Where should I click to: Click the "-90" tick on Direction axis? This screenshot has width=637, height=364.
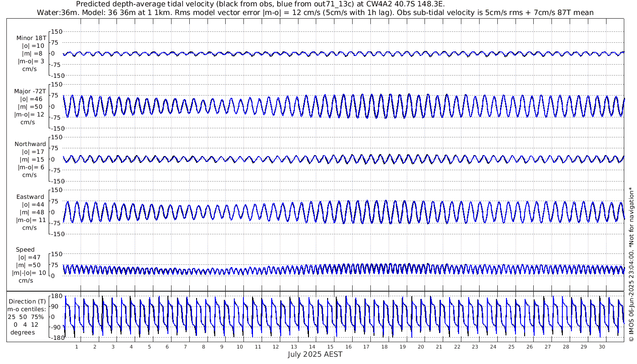coord(56,327)
